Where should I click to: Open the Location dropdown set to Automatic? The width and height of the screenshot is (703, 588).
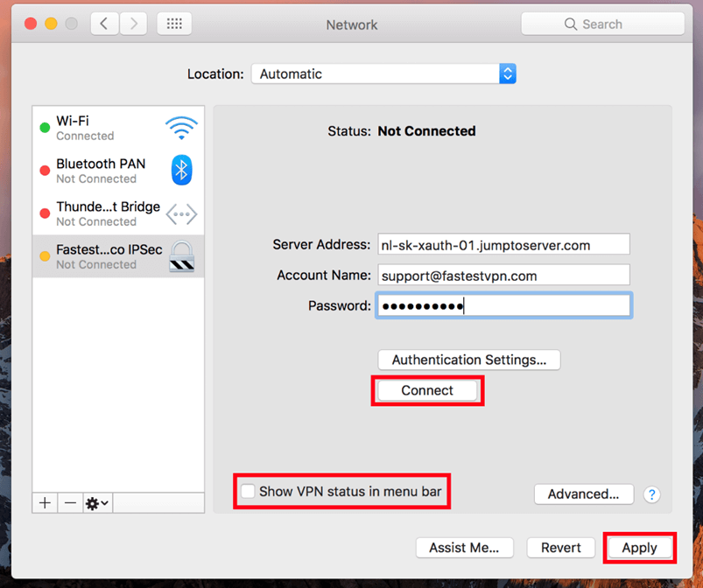pyautogui.click(x=383, y=73)
